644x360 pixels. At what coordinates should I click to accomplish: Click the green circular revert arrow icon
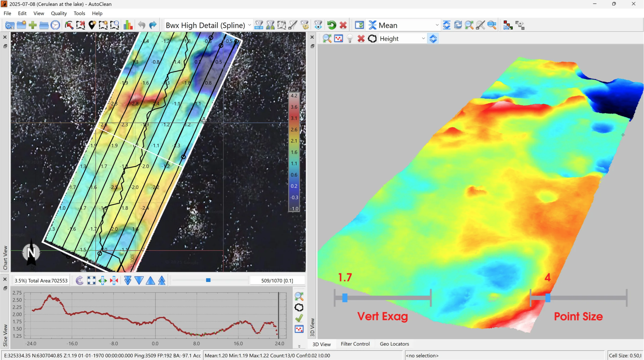pyautogui.click(x=332, y=25)
